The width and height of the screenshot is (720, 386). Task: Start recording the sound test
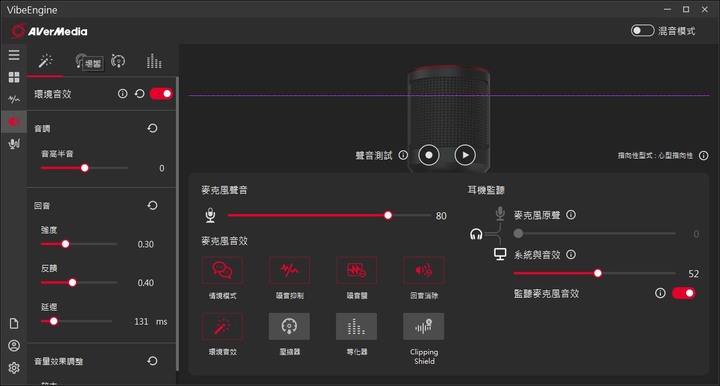pyautogui.click(x=429, y=155)
